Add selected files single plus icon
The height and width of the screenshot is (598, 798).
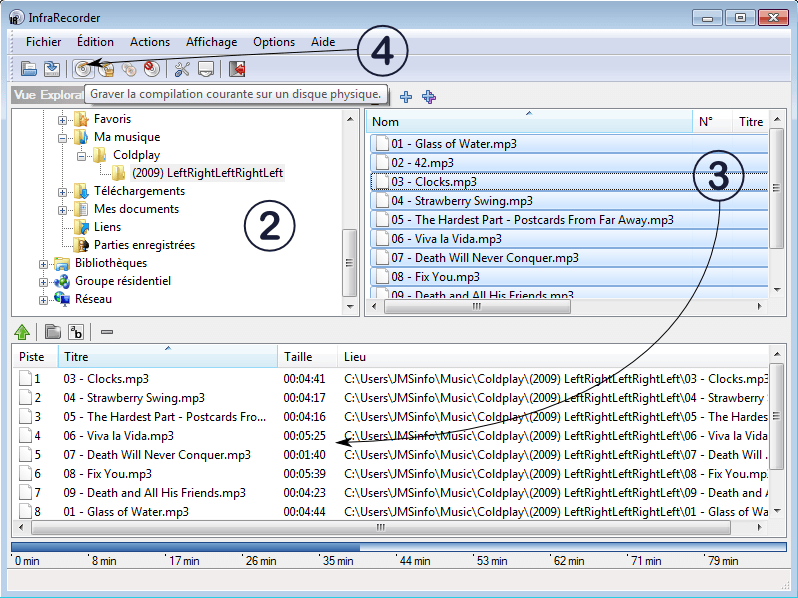coord(406,97)
